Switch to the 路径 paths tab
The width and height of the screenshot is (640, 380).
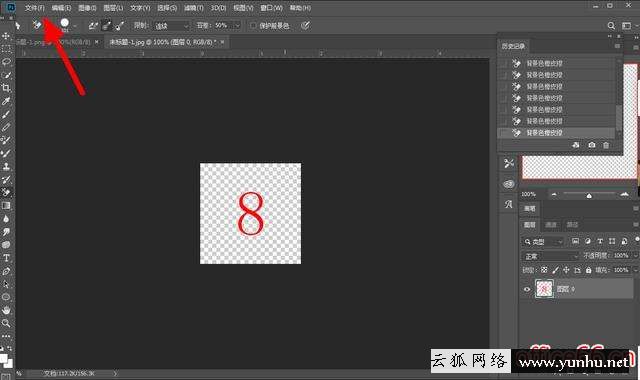coord(572,224)
